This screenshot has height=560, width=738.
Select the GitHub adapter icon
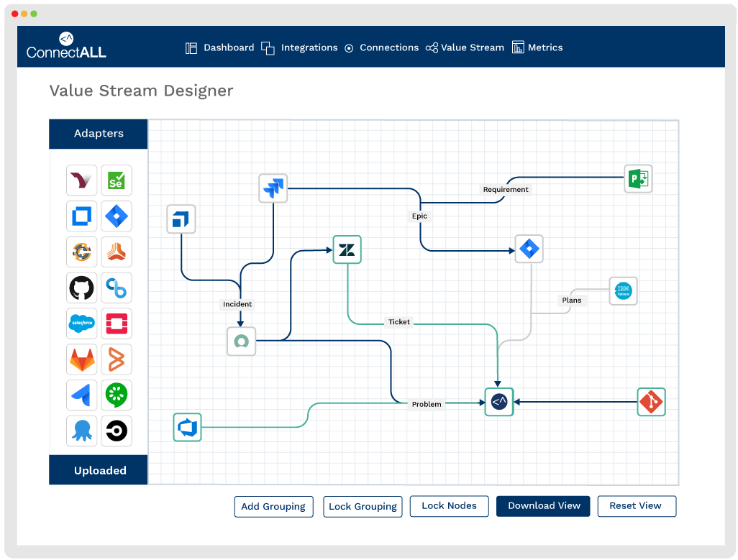coord(81,288)
